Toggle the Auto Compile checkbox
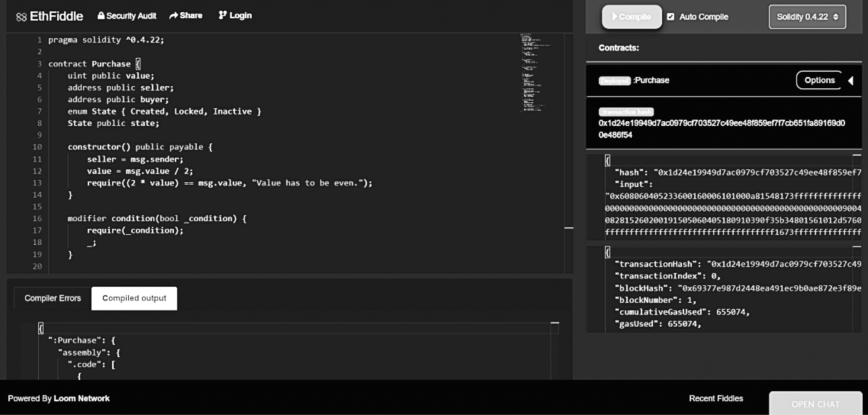Screen dimensions: 868x415 click(x=671, y=17)
